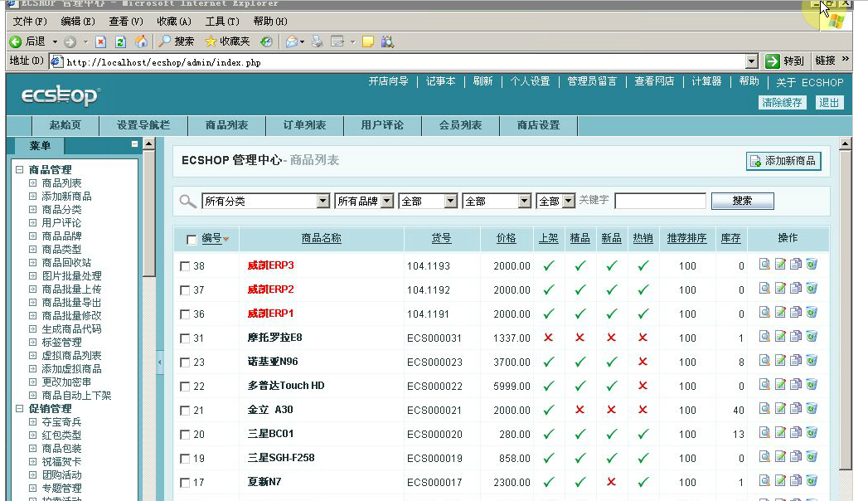Click the IE Stop icon
The image size is (868, 501).
tap(101, 41)
